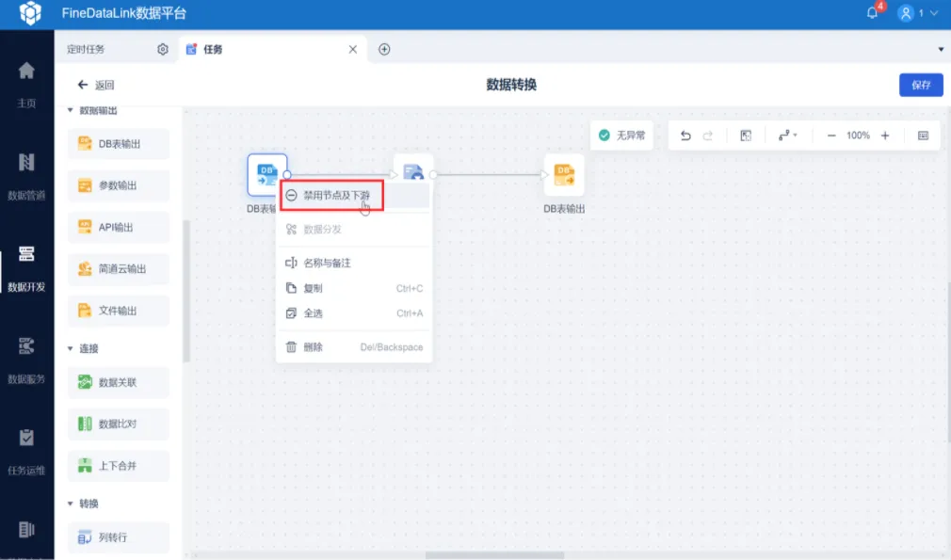Viewport: 951px width, 560px height.
Task: Click the canvas horizontal scrollbar
Action: point(494,555)
